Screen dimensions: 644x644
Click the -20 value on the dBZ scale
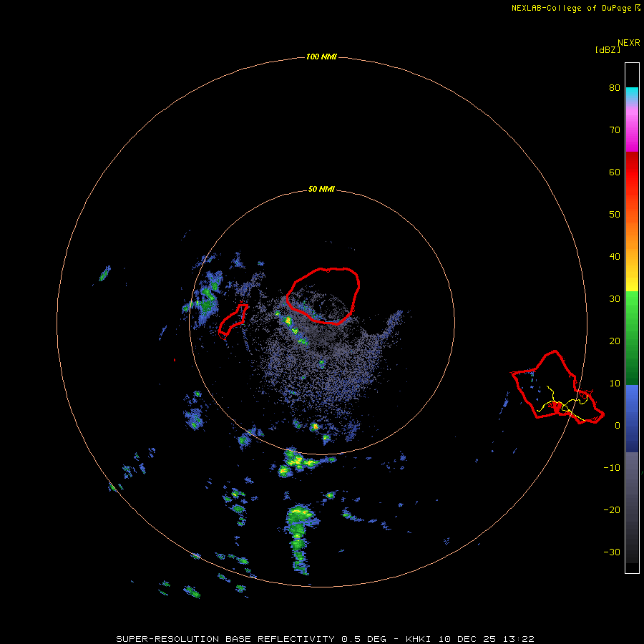click(x=612, y=509)
